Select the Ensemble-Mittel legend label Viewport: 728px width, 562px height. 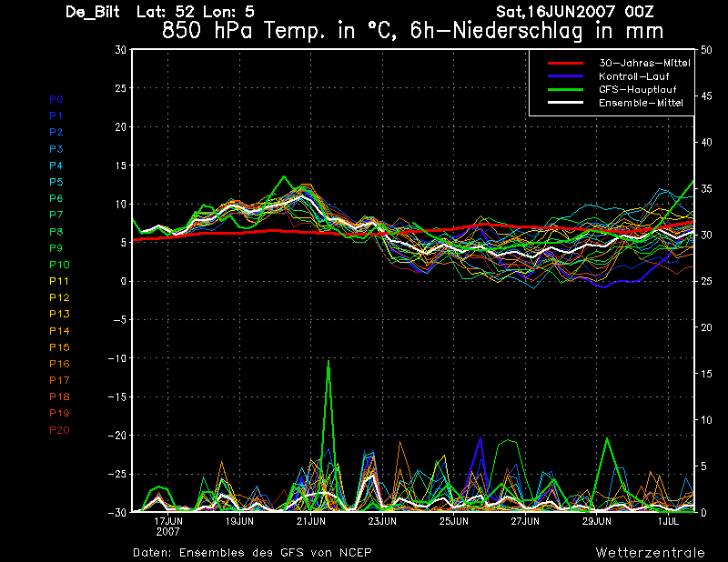pyautogui.click(x=640, y=104)
